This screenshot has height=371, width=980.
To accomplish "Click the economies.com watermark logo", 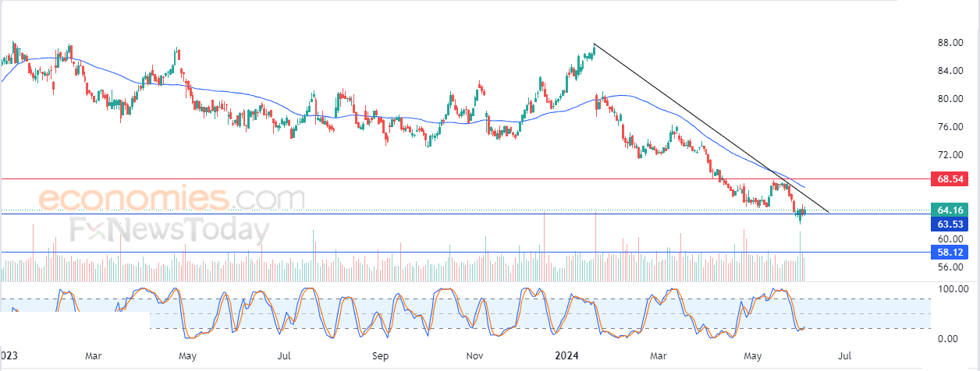I will tap(172, 200).
